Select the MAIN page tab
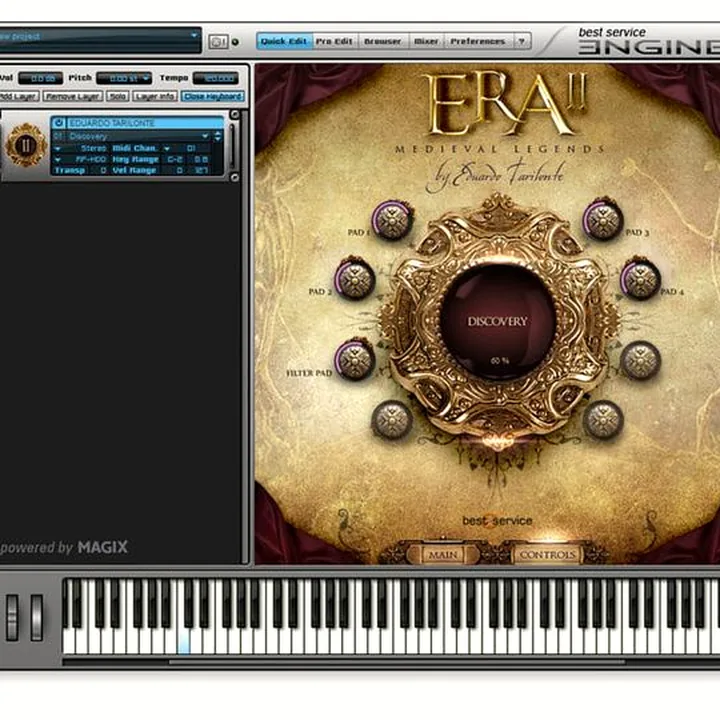This screenshot has width=720, height=720. 443,555
